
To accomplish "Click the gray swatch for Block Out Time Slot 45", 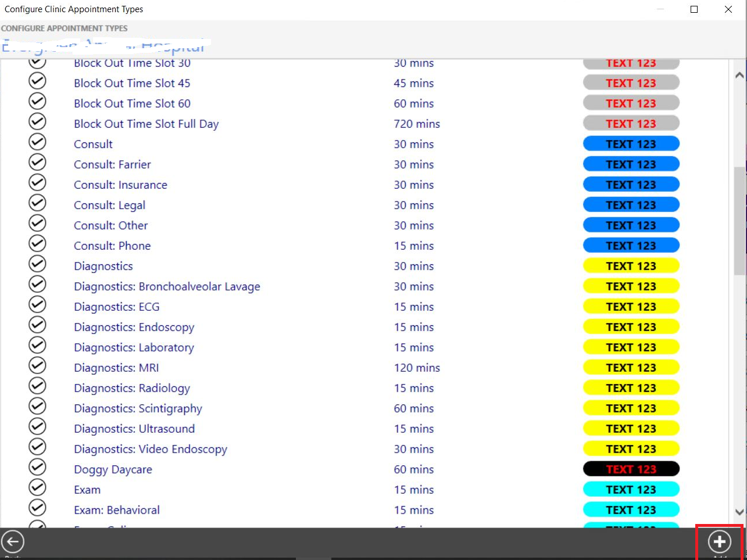I will 631,82.
